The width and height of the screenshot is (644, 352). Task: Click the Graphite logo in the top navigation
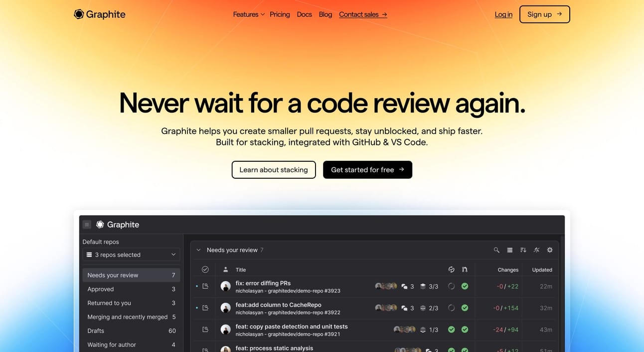pyautogui.click(x=100, y=14)
